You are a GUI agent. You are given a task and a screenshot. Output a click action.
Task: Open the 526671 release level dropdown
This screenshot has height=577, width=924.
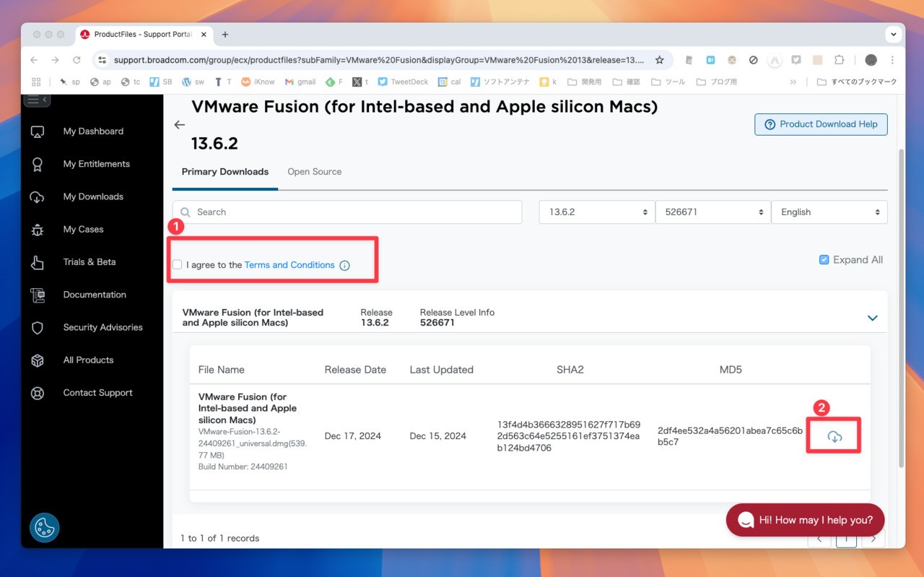pyautogui.click(x=713, y=212)
